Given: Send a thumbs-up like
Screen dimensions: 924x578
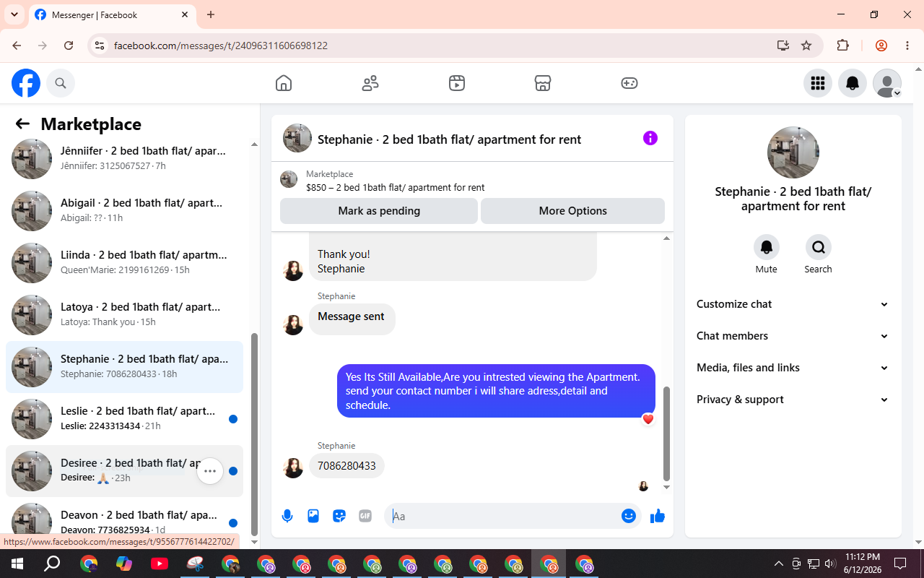Looking at the screenshot, I should pos(658,516).
